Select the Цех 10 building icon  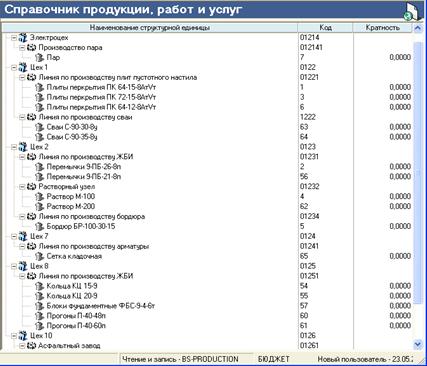(x=23, y=336)
